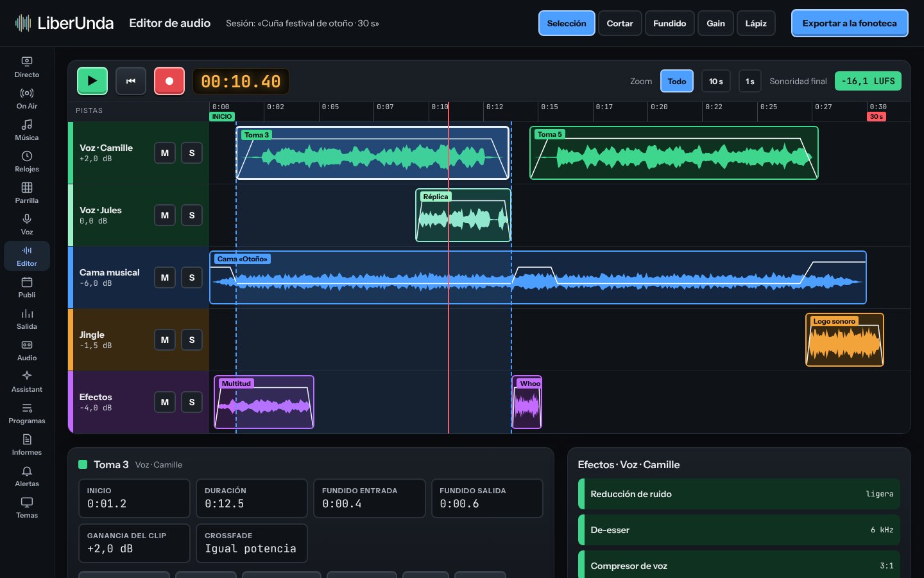924x578 pixels.
Task: Open Informes reports section
Action: pos(27,444)
